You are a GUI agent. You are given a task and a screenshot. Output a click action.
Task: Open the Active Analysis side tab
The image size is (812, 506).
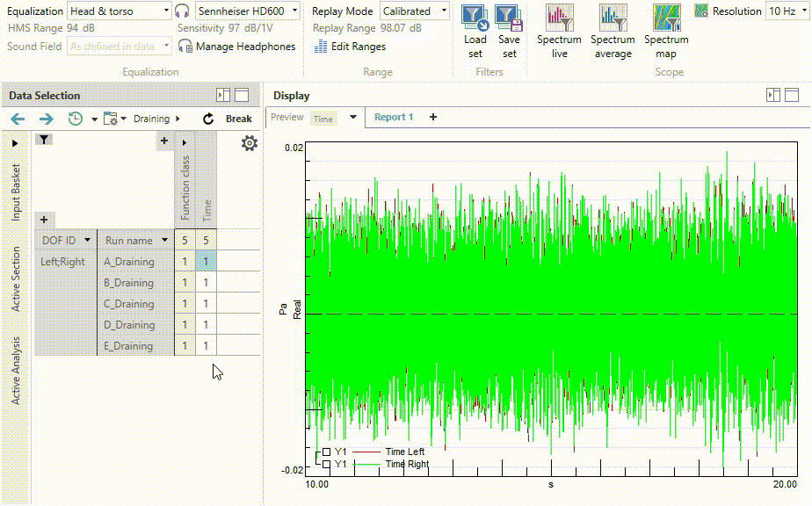point(16,371)
